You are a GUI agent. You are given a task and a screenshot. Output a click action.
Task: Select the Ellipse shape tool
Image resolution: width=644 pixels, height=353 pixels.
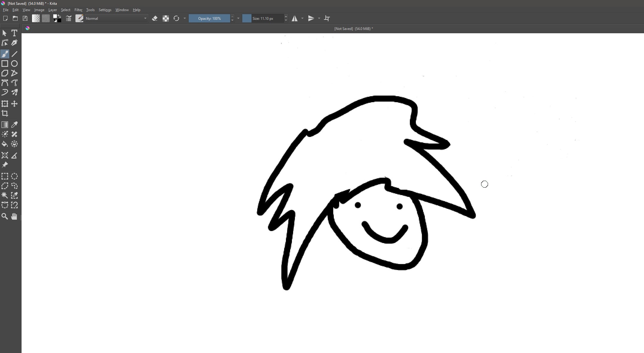click(x=14, y=64)
